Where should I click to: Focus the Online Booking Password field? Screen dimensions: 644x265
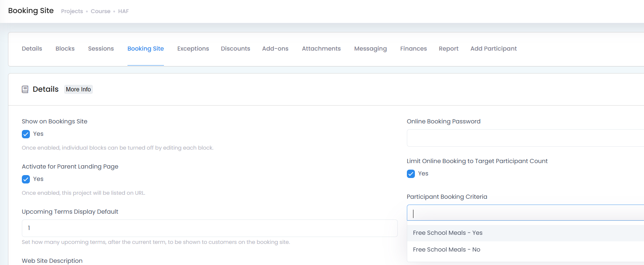[x=525, y=138]
